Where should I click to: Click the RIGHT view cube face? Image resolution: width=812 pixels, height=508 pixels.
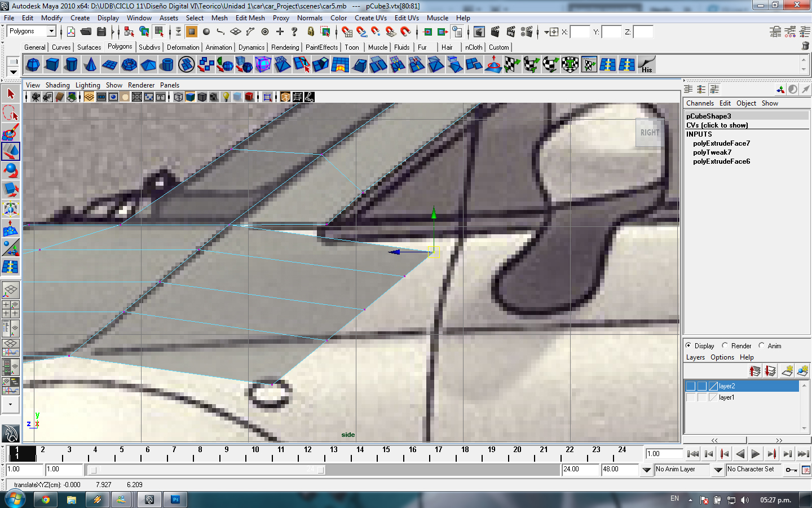650,133
